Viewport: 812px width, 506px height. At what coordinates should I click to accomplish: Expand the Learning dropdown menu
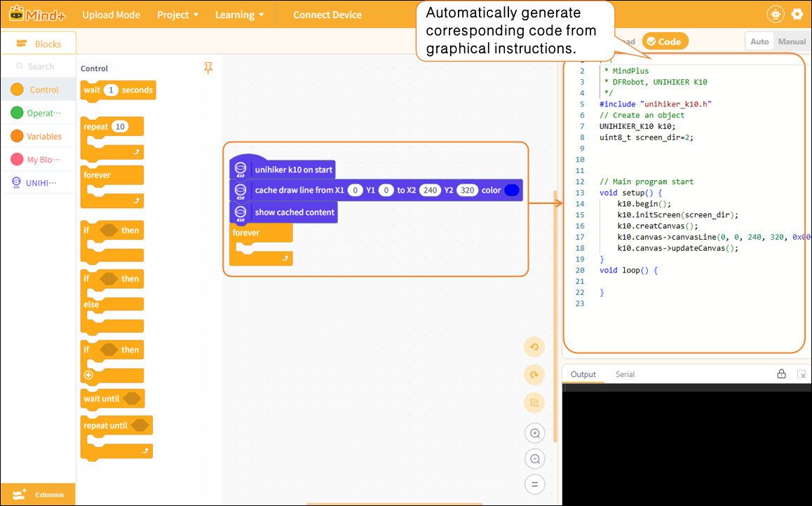point(239,15)
